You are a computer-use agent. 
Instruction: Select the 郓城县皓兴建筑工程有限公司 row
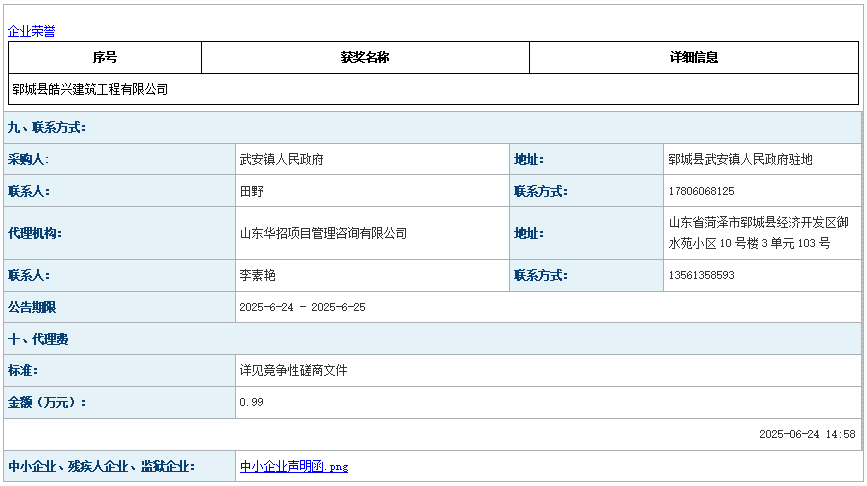[90, 89]
